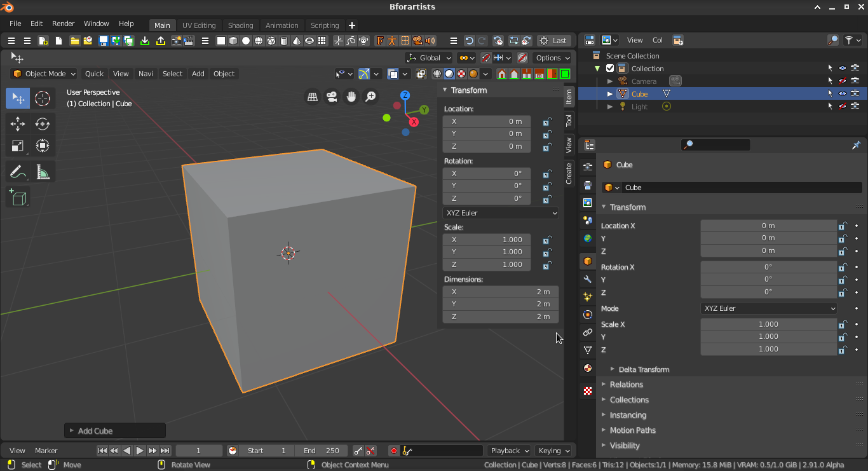
Task: Toggle the Collection checkbox in the outliner
Action: pos(610,69)
